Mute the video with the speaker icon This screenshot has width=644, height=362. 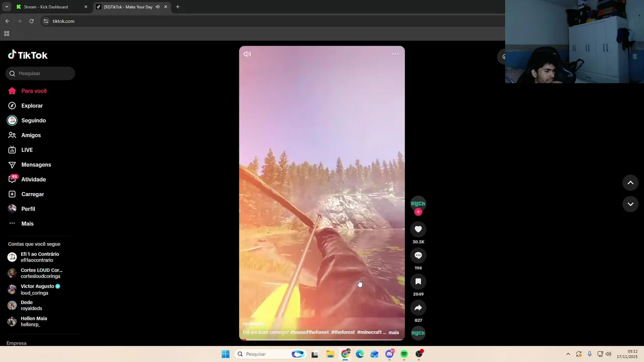pyautogui.click(x=247, y=54)
